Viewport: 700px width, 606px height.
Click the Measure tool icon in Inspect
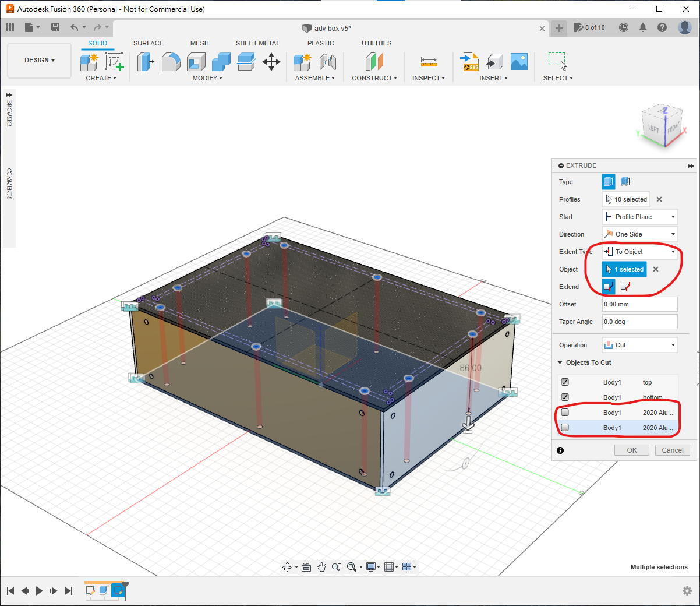coord(429,62)
